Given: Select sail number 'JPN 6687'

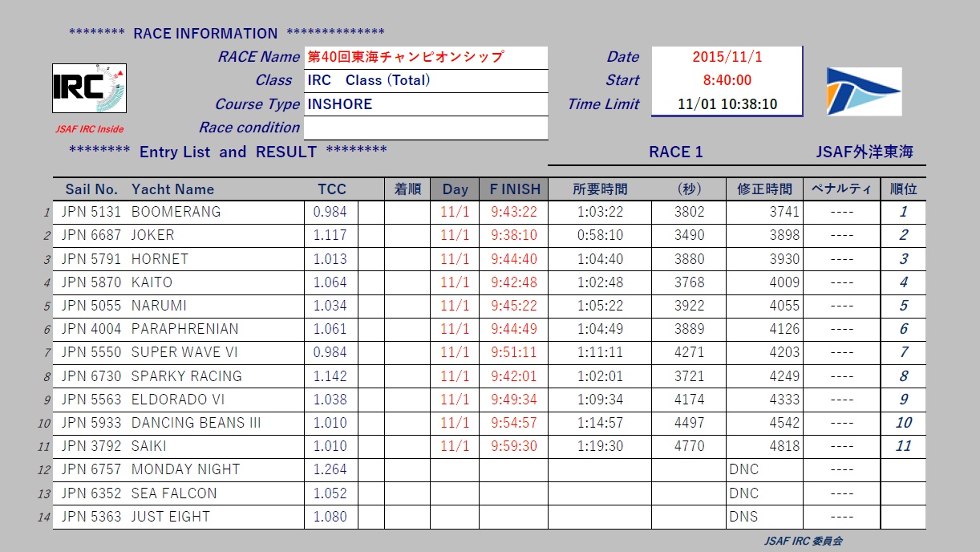Looking at the screenshot, I should (x=91, y=236).
